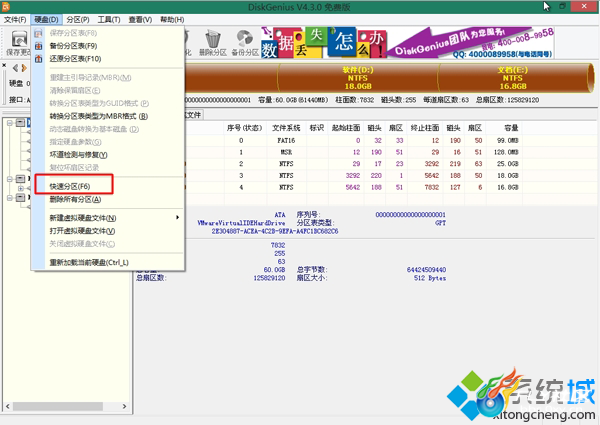
Task: Click the tree panel scrollbar right arrow
Action: (x=124, y=406)
